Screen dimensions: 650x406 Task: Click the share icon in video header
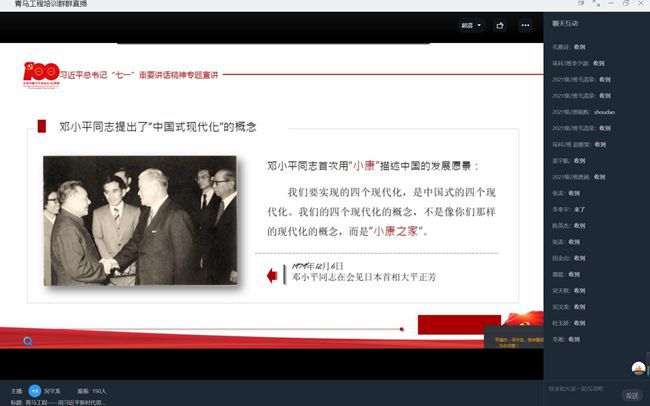click(x=499, y=25)
